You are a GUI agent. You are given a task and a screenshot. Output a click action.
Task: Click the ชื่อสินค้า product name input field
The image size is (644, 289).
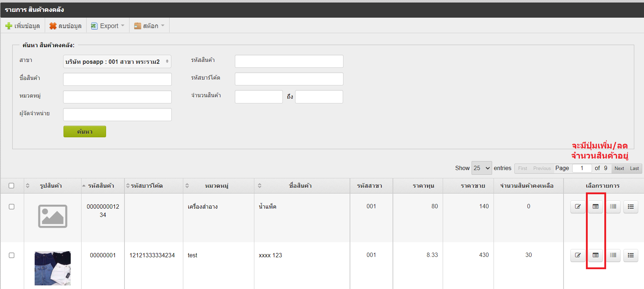[x=117, y=79]
